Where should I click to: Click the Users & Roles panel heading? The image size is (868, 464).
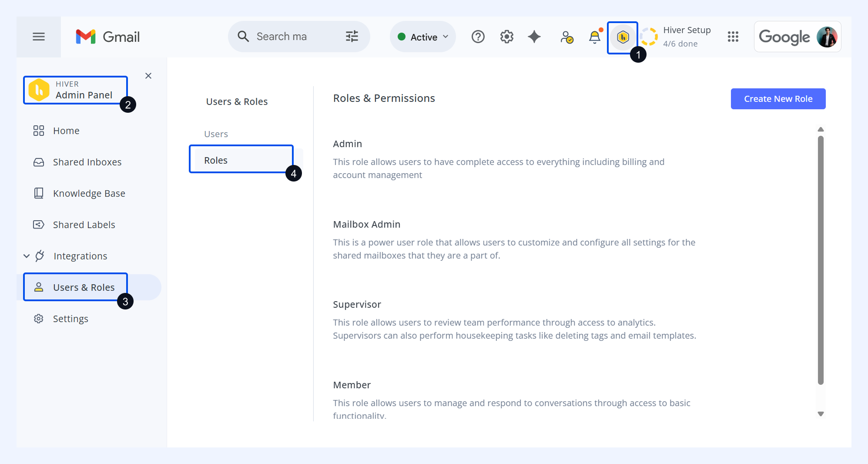coord(237,102)
